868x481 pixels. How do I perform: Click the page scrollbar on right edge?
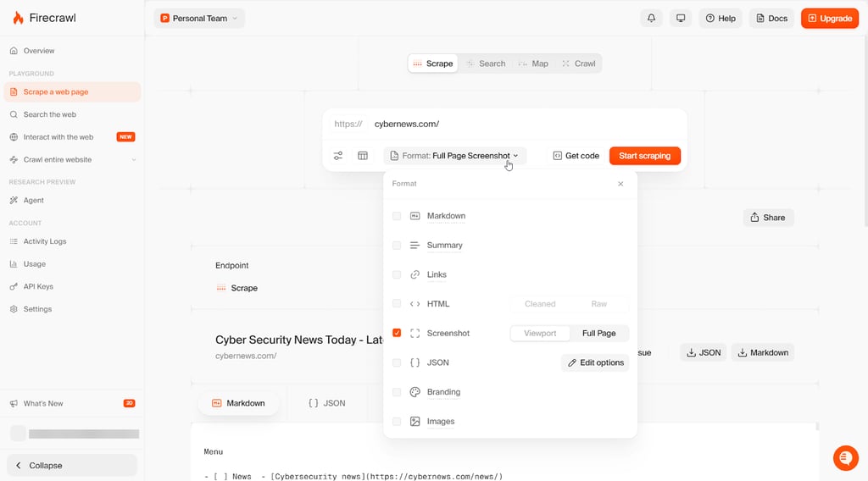click(865, 130)
